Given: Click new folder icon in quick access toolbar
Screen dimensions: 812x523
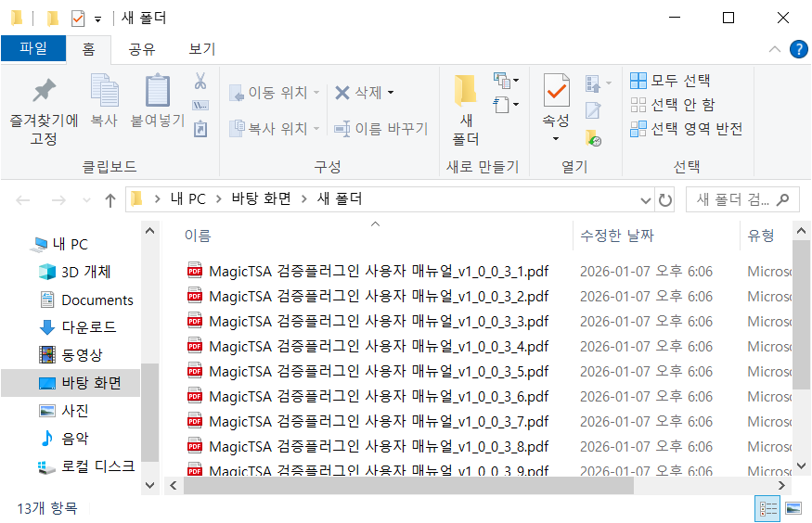Looking at the screenshot, I should tap(52, 19).
